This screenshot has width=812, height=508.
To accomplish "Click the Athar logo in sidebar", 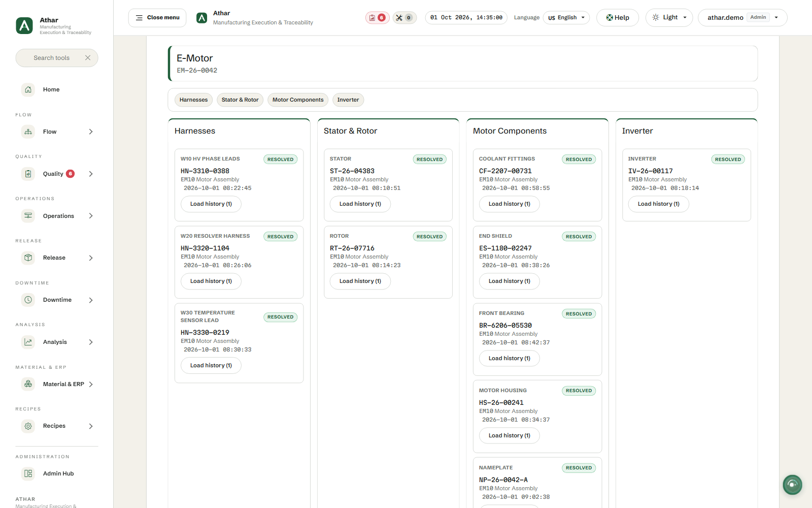I will pos(24,25).
